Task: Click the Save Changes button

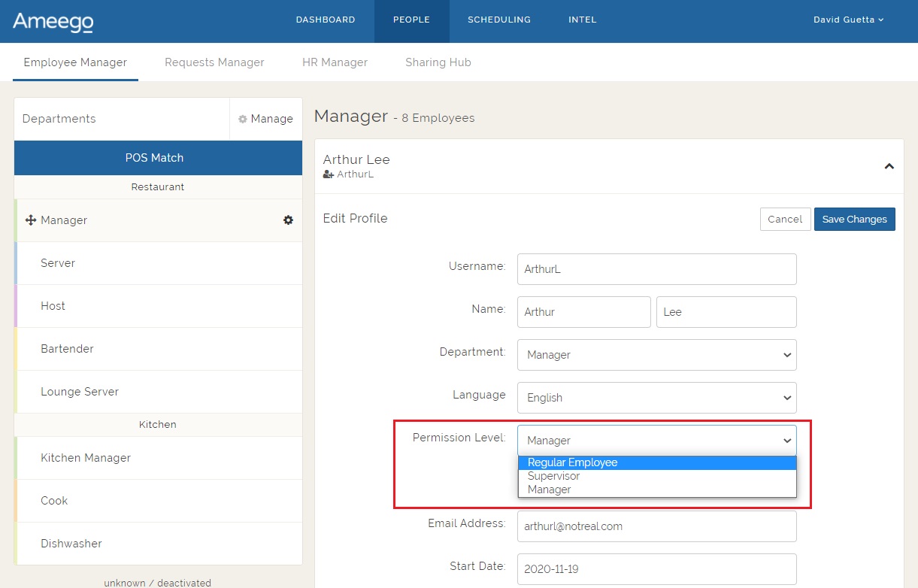Action: 854,220
